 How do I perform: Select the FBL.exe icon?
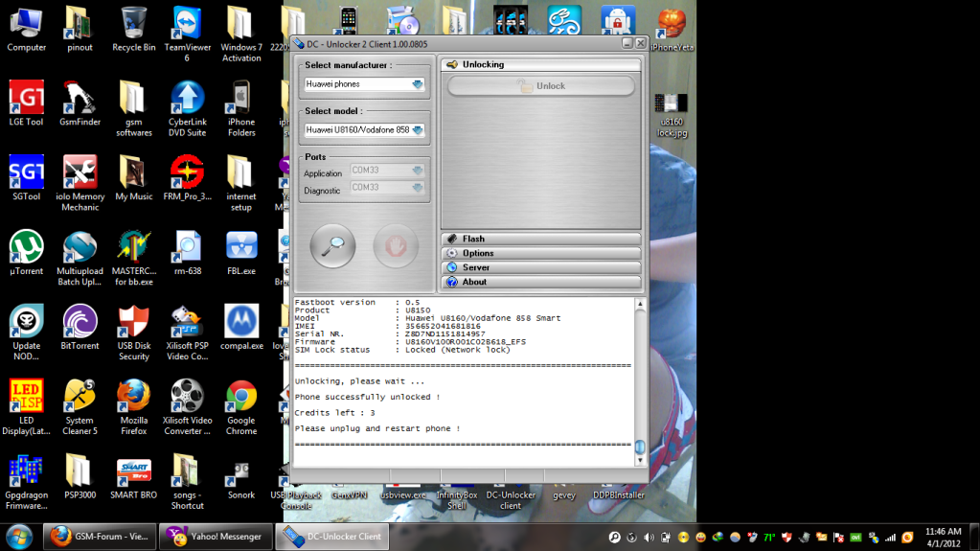pyautogui.click(x=241, y=253)
